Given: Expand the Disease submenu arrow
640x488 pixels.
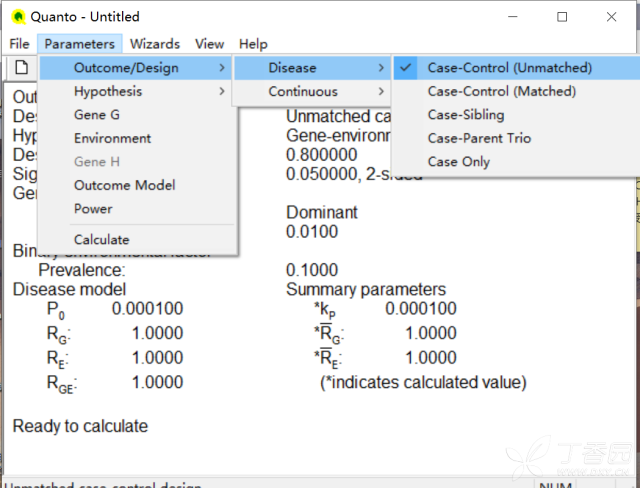Looking at the screenshot, I should click(x=381, y=68).
